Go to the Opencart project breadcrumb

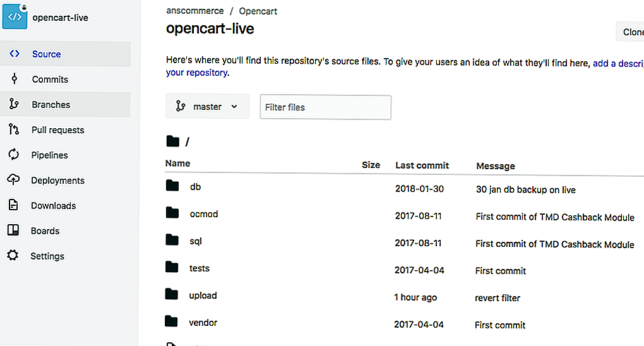tap(258, 11)
